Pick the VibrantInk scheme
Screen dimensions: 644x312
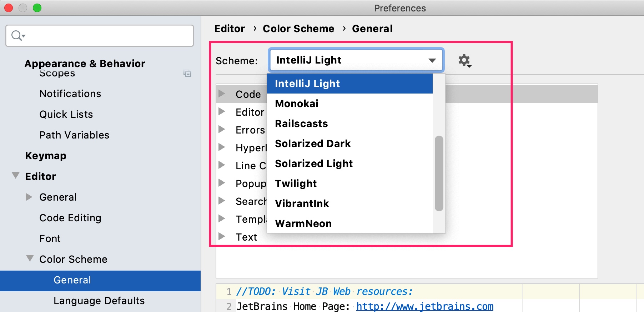[x=349, y=203]
